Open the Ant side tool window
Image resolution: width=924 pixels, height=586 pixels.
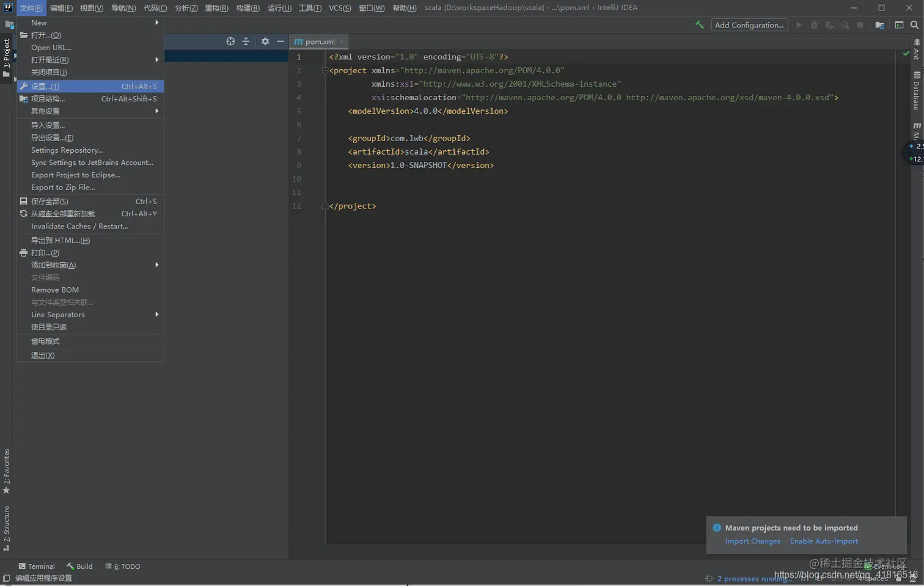[917, 49]
